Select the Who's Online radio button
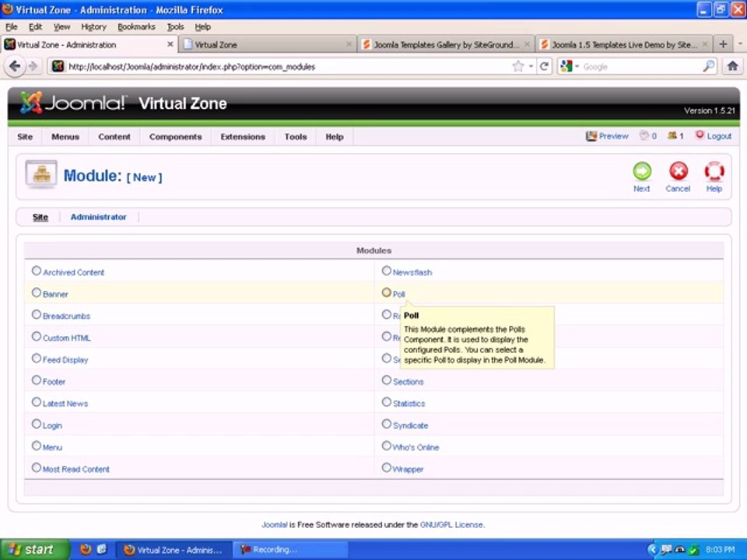The width and height of the screenshot is (747, 560). point(387,446)
